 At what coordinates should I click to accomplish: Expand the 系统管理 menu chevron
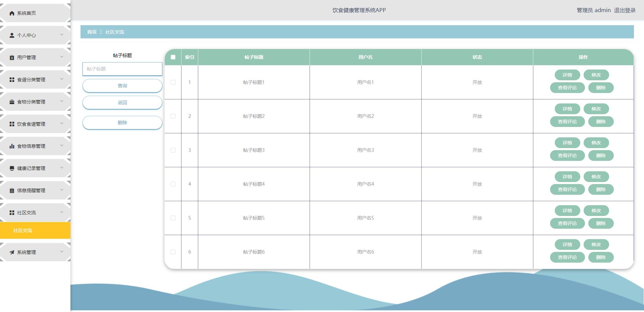62,252
